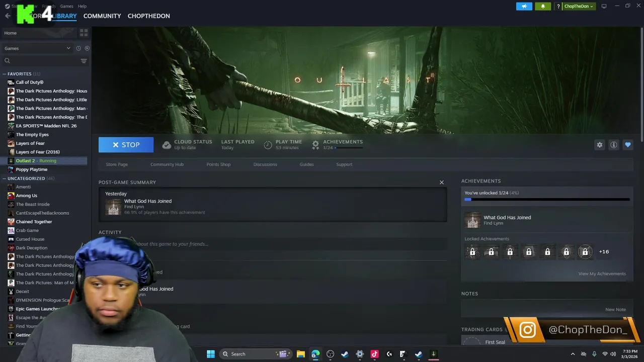This screenshot has width=644, height=362.
Task: Select Layers of Fear (2016)
Action: coord(38,152)
